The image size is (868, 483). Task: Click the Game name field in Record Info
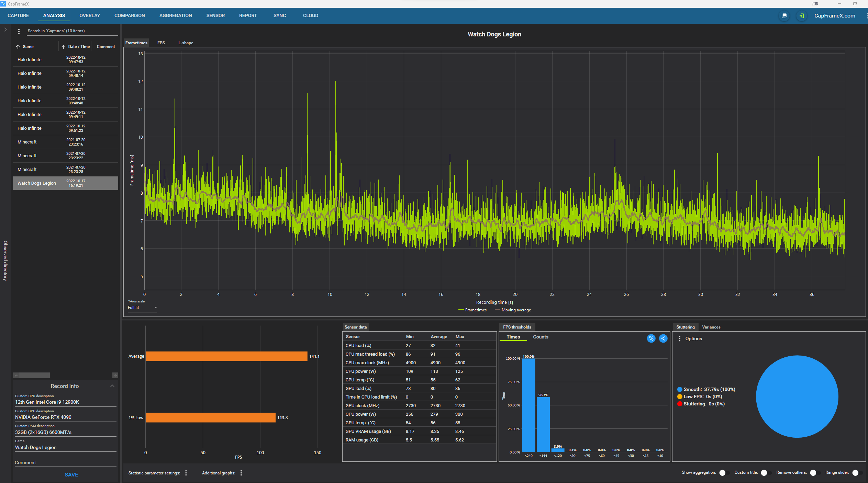click(66, 447)
